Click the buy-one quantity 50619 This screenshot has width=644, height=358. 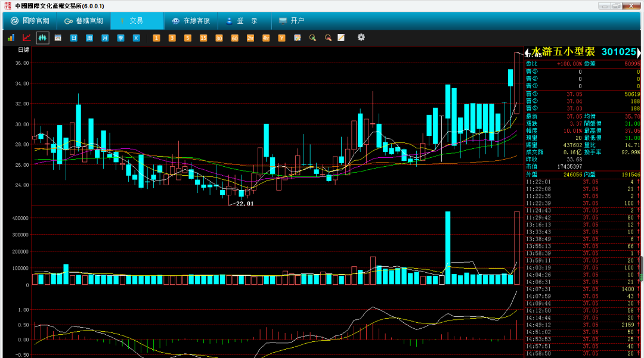[x=632, y=94]
